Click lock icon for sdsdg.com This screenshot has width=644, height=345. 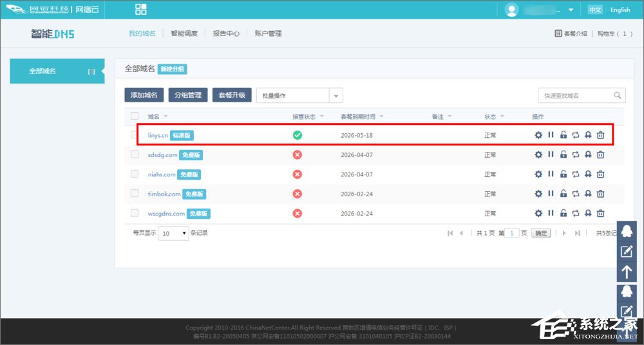click(x=563, y=154)
